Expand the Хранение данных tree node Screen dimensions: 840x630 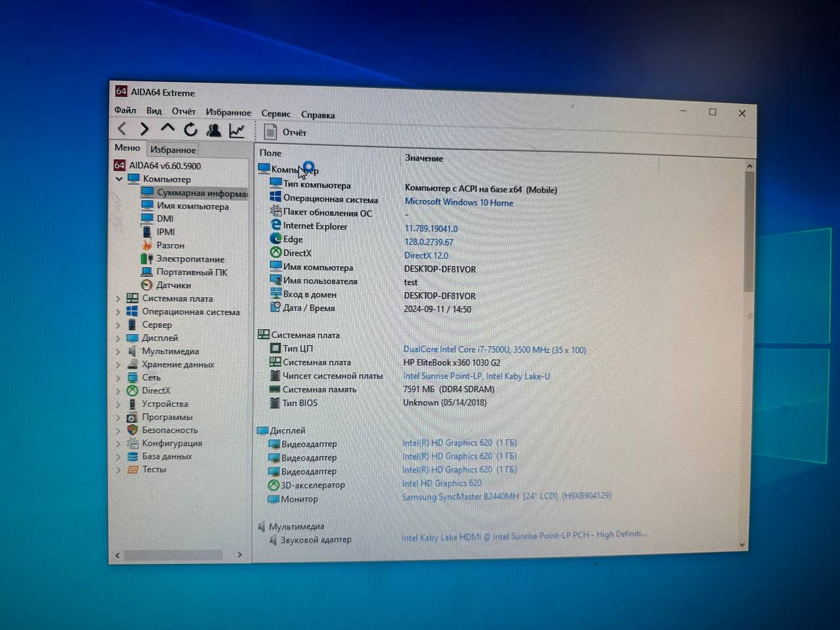tap(118, 364)
